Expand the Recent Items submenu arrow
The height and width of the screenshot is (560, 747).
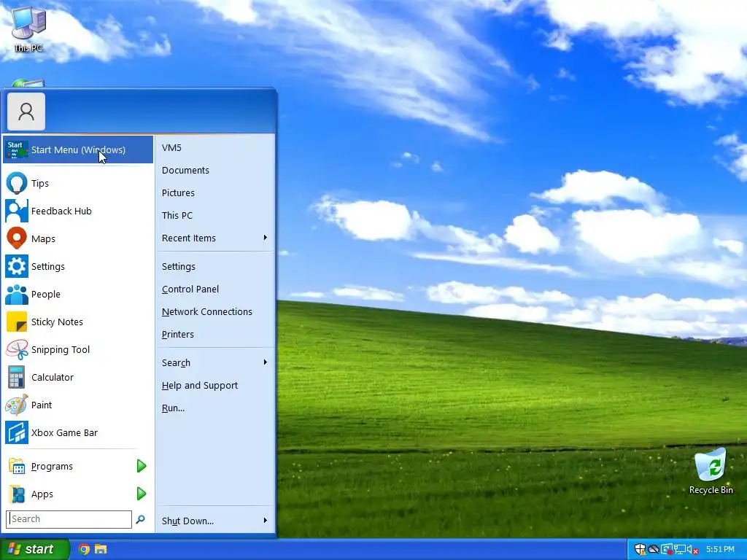266,238
